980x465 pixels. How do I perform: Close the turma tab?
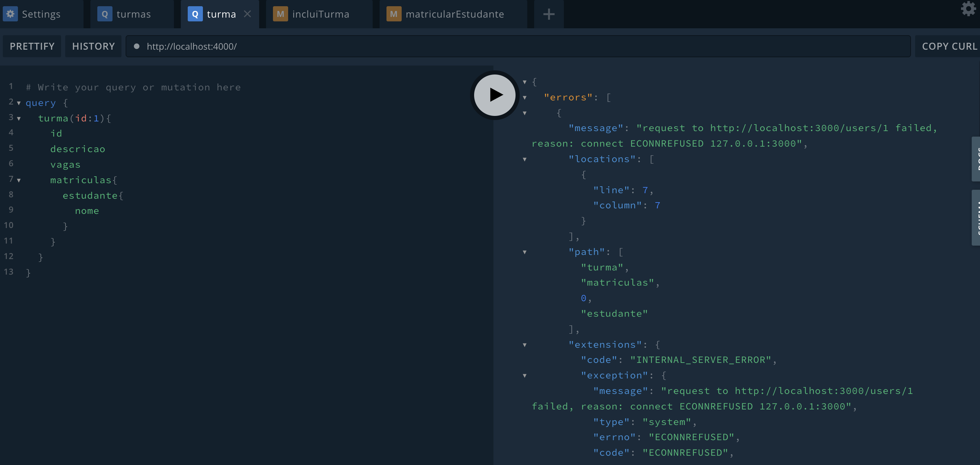(x=247, y=14)
